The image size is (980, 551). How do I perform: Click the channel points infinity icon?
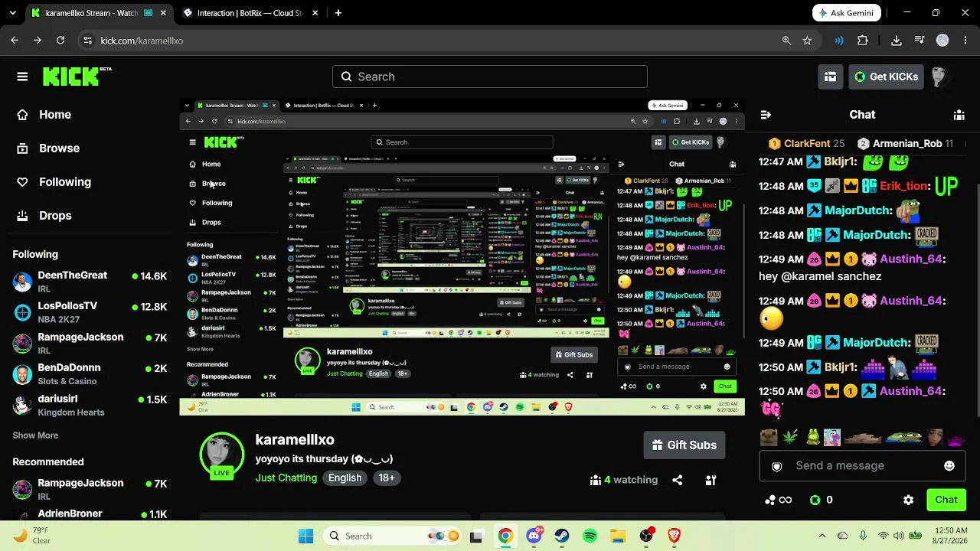coord(779,500)
